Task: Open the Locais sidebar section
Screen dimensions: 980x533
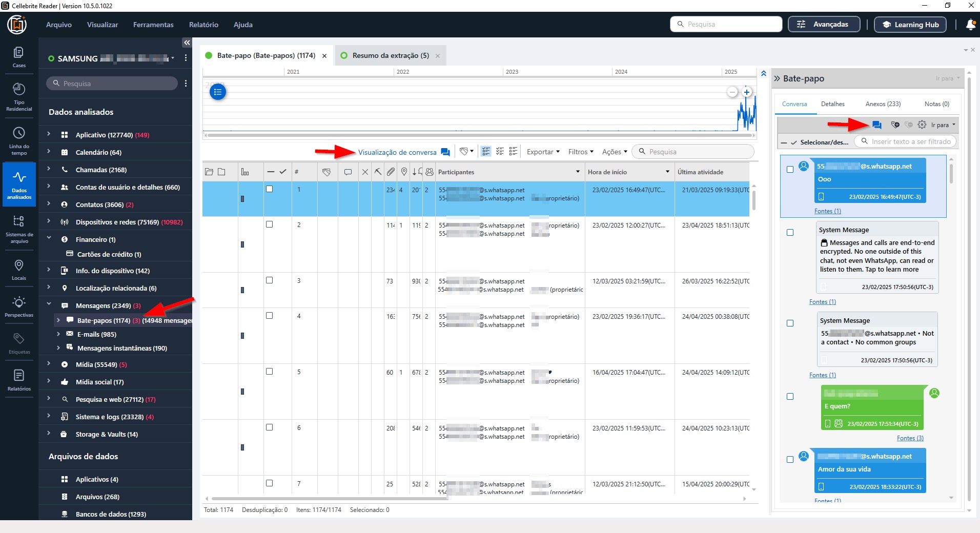Action: pos(19,270)
